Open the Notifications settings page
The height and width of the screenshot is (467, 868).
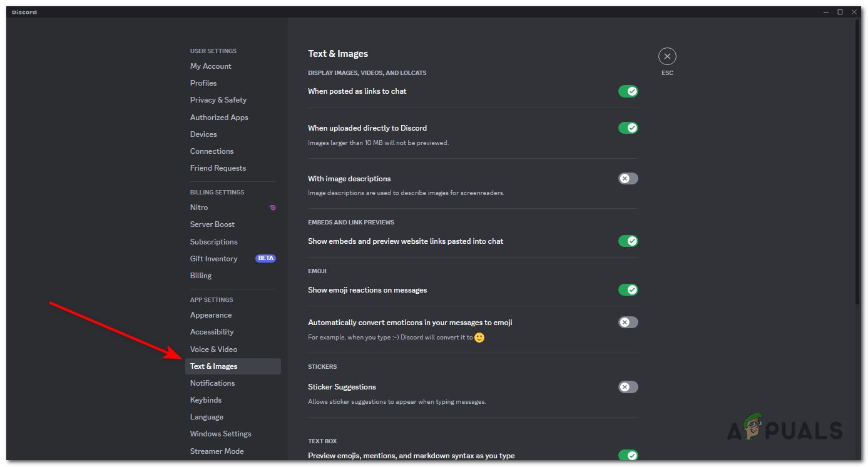click(213, 383)
